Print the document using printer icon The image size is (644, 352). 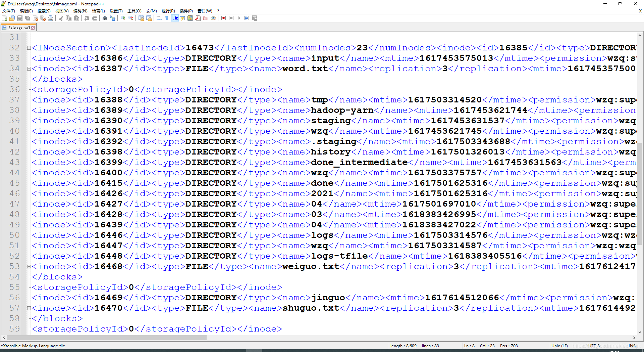pos(51,18)
